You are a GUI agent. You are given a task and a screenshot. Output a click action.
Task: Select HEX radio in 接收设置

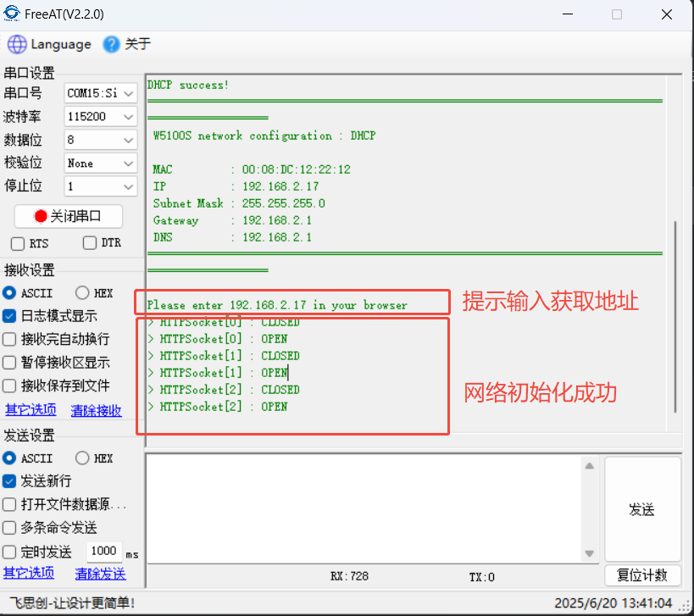click(x=82, y=293)
